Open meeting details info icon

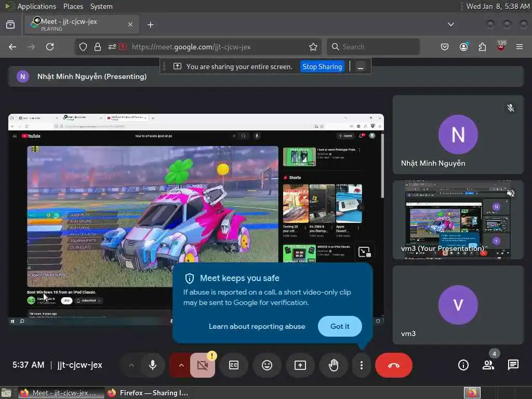[x=463, y=365]
